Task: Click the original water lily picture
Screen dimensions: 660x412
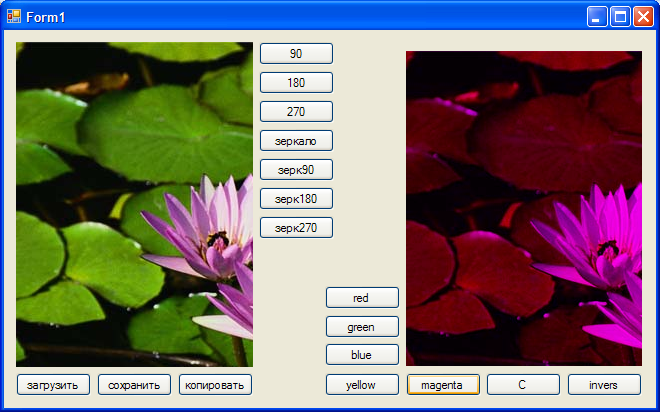Action: 134,204
